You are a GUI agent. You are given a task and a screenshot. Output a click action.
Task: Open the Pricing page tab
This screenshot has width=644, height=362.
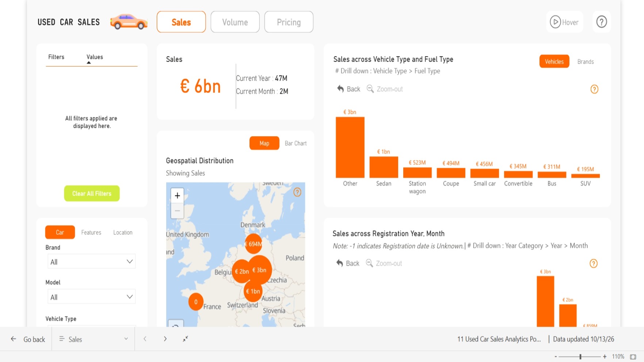pyautogui.click(x=289, y=22)
